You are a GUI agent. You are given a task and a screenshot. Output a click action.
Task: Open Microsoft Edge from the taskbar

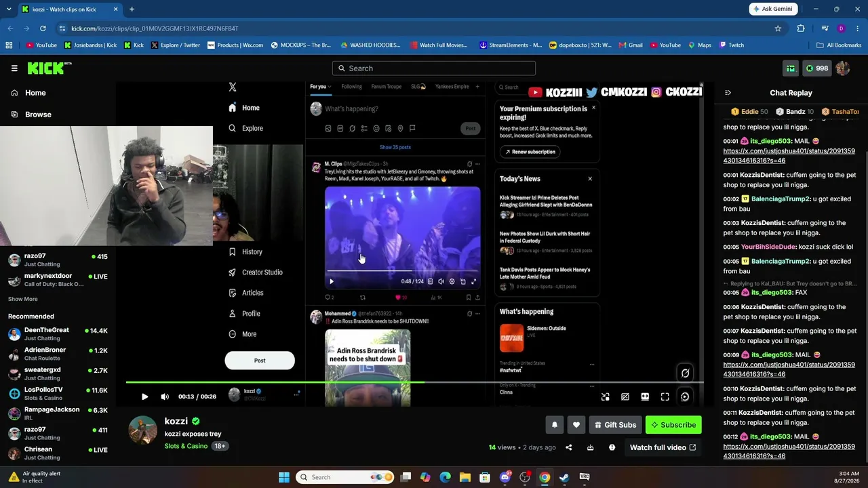[445, 477]
